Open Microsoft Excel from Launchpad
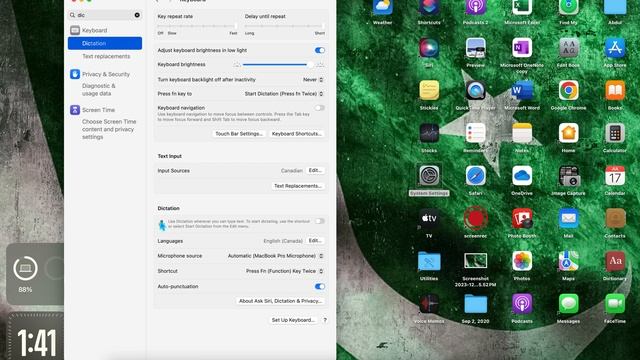 522,8
